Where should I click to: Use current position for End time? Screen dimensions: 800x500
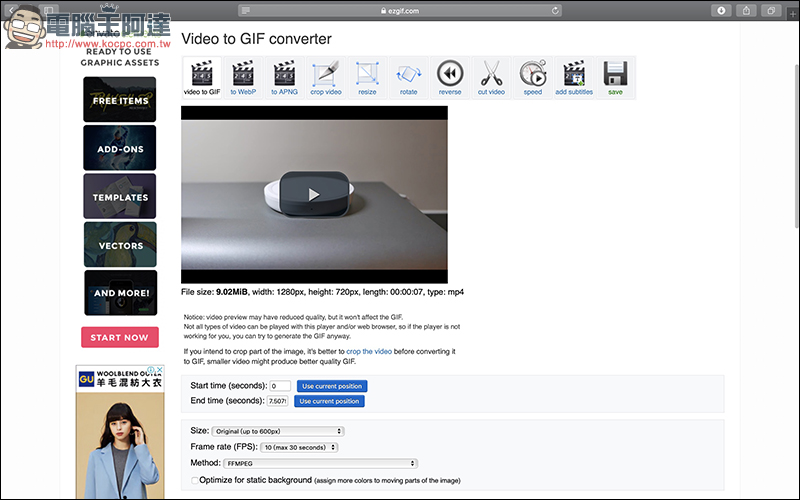coord(329,401)
